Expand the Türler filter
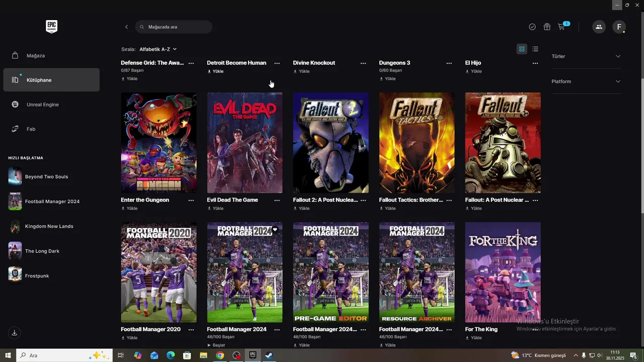The width and height of the screenshot is (644, 362). point(586,56)
